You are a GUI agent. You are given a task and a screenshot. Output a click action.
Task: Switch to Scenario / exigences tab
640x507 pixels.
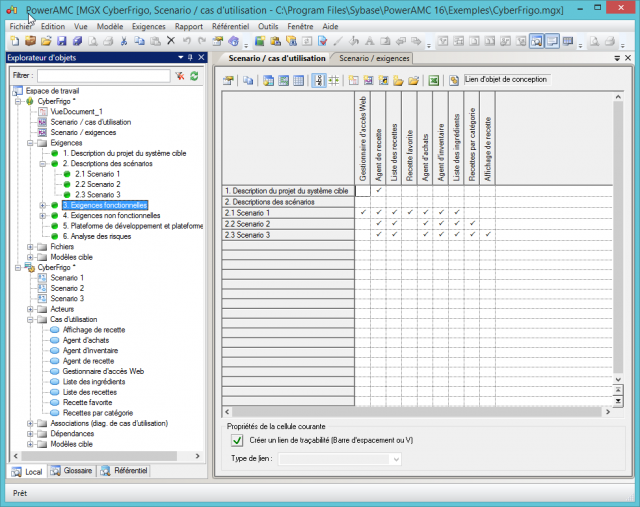click(374, 58)
